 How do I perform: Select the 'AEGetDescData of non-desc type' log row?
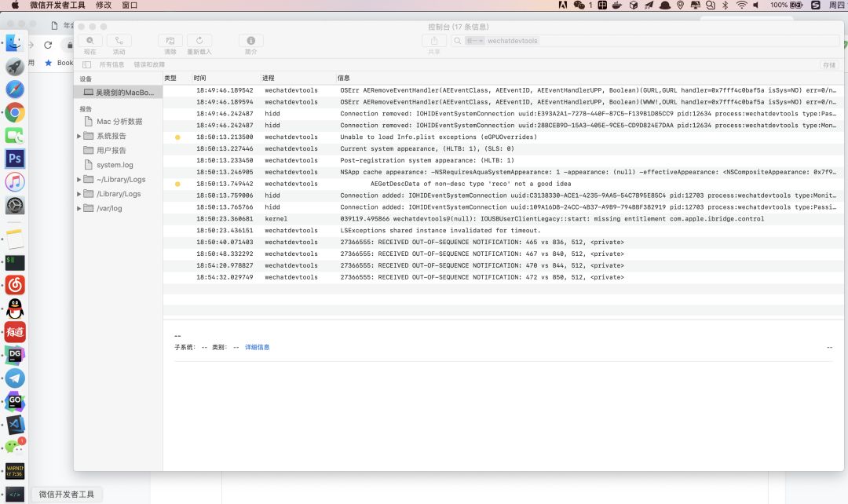click(503, 184)
